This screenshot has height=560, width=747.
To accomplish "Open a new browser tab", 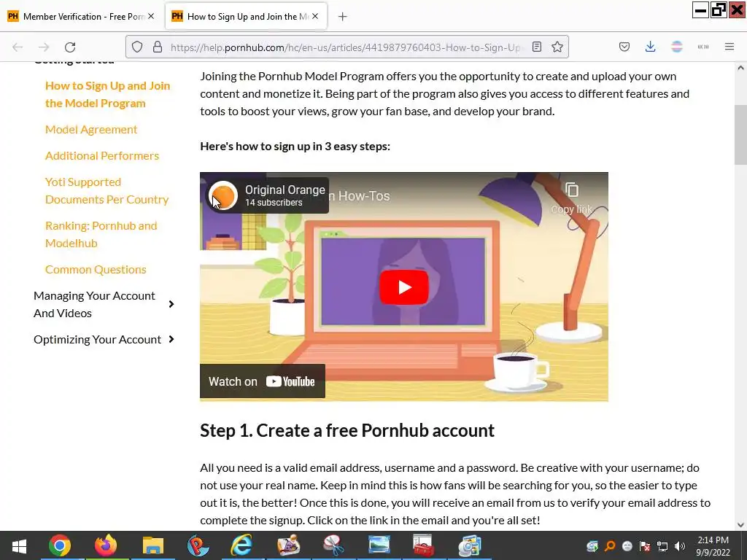I will [343, 17].
